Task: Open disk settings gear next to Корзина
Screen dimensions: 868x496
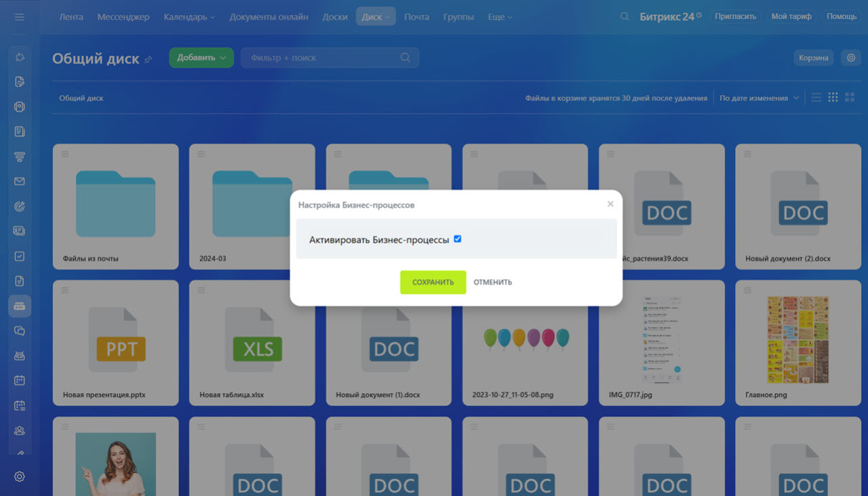Action: click(851, 58)
